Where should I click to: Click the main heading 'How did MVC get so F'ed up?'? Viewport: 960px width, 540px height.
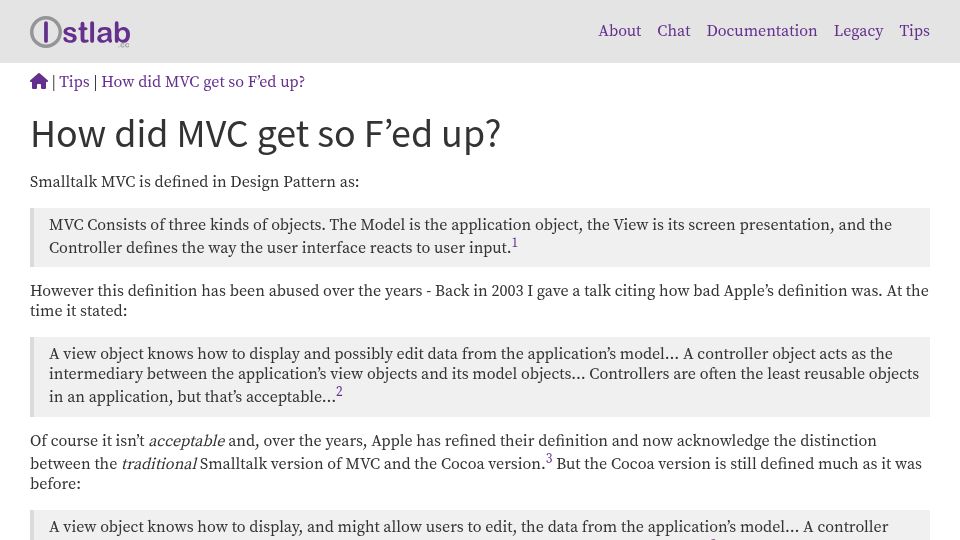coord(266,134)
